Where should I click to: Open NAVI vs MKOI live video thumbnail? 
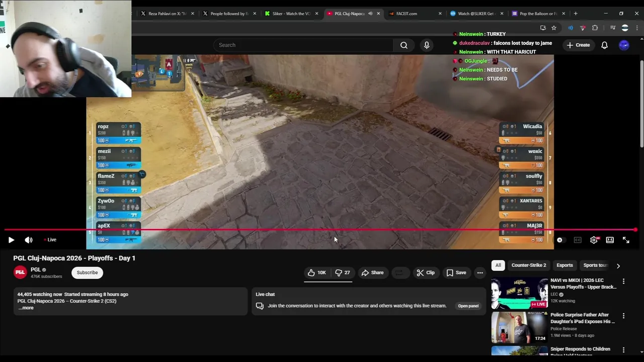pyautogui.click(x=519, y=293)
